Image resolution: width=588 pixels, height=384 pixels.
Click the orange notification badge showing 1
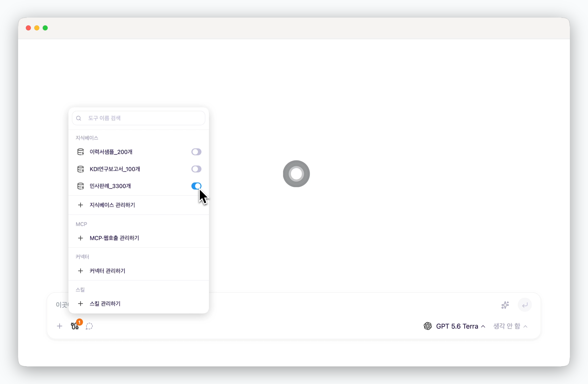(x=79, y=322)
